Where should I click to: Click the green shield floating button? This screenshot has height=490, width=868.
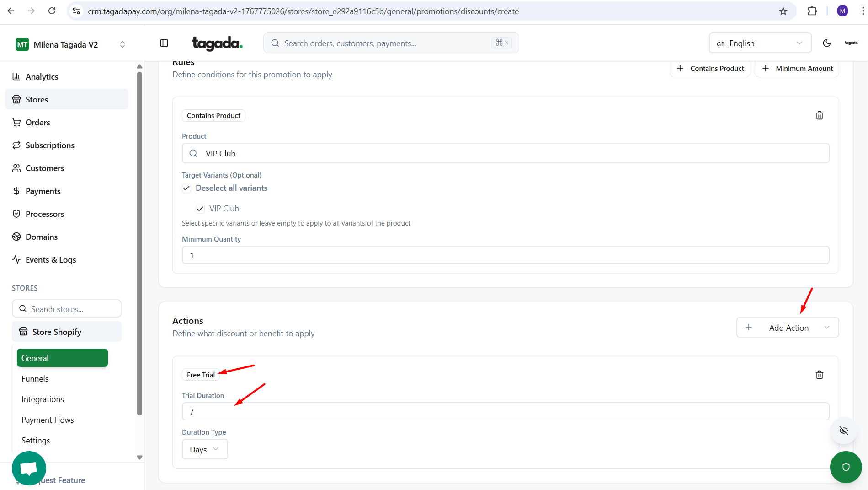click(x=845, y=467)
